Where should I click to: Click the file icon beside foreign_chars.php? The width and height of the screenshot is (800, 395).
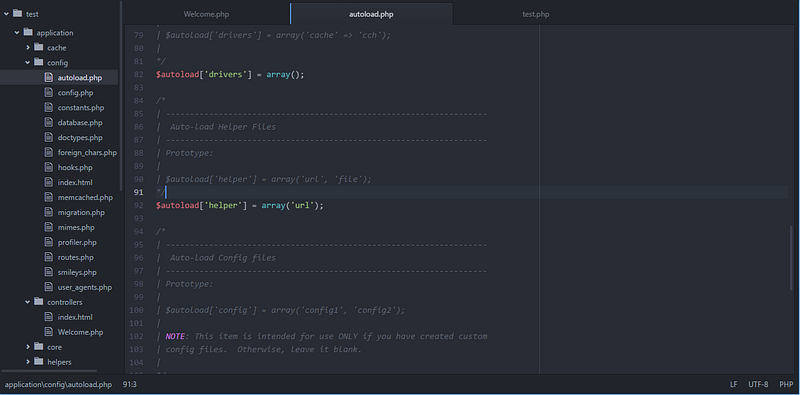coord(48,152)
